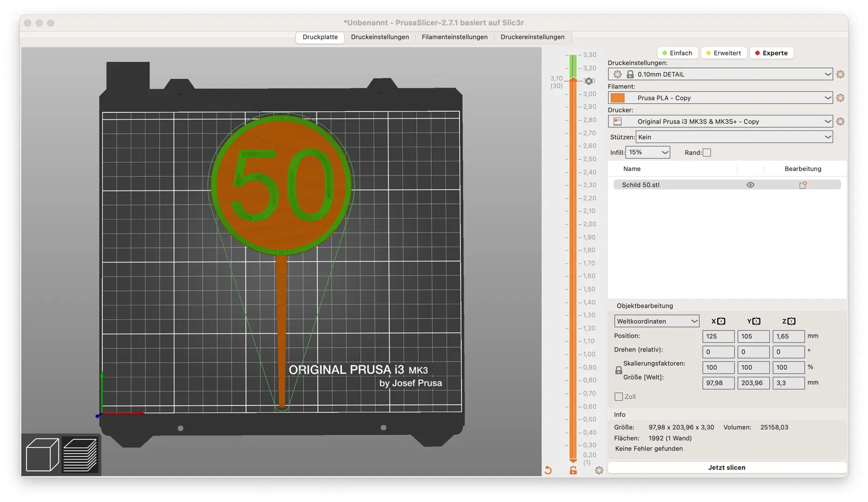Screen dimensions: 868x502
Task: Enable the Rand checkbox
Action: (x=707, y=153)
